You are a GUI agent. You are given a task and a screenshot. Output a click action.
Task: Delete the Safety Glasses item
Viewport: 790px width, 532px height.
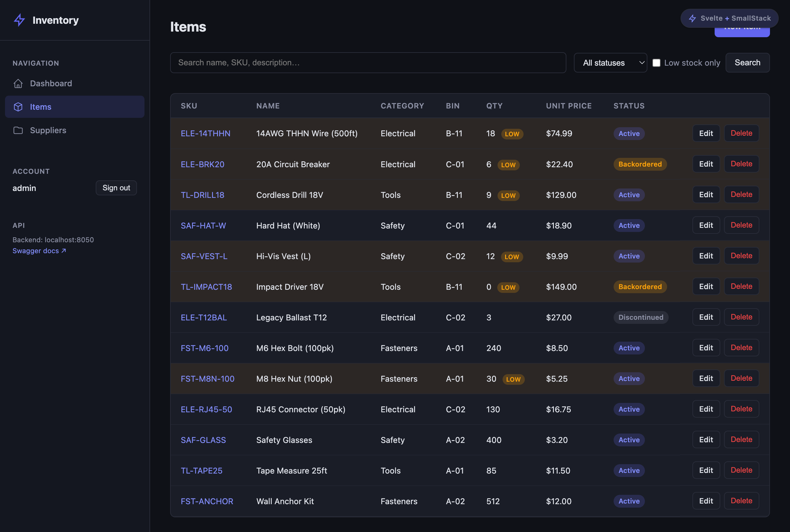741,440
